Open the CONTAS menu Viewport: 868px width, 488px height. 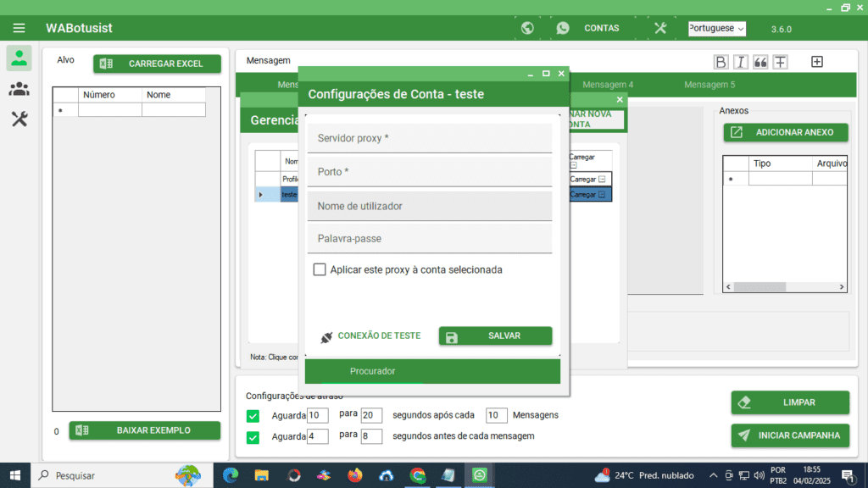[601, 28]
